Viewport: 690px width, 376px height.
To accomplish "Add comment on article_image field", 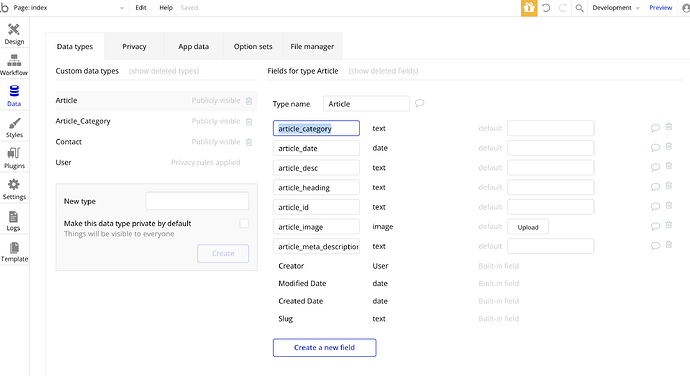I will (x=655, y=226).
